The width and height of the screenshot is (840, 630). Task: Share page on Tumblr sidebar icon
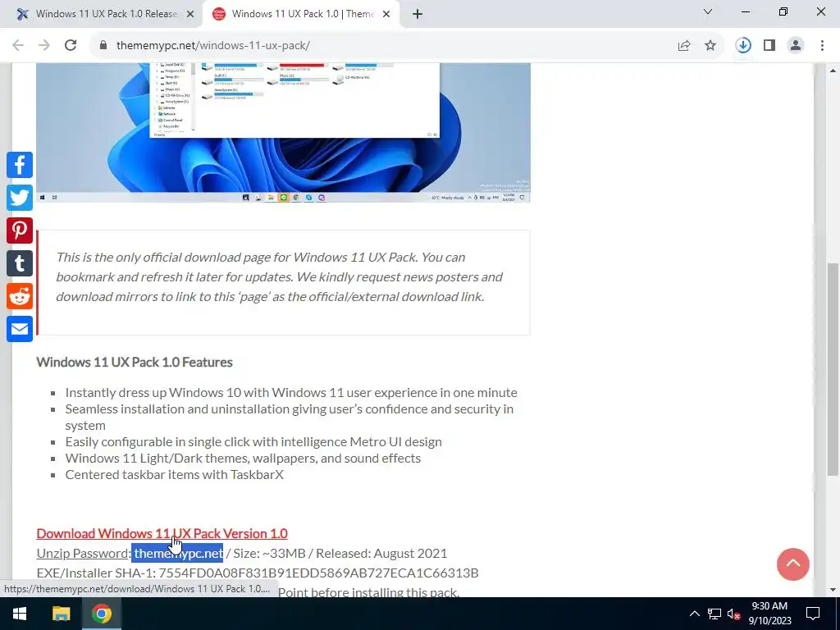20,263
